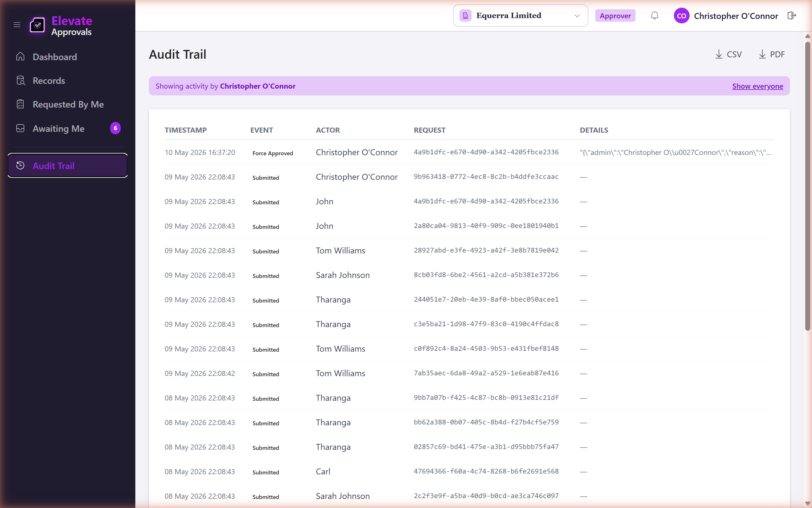
Task: Click Show everyone link
Action: coord(757,86)
